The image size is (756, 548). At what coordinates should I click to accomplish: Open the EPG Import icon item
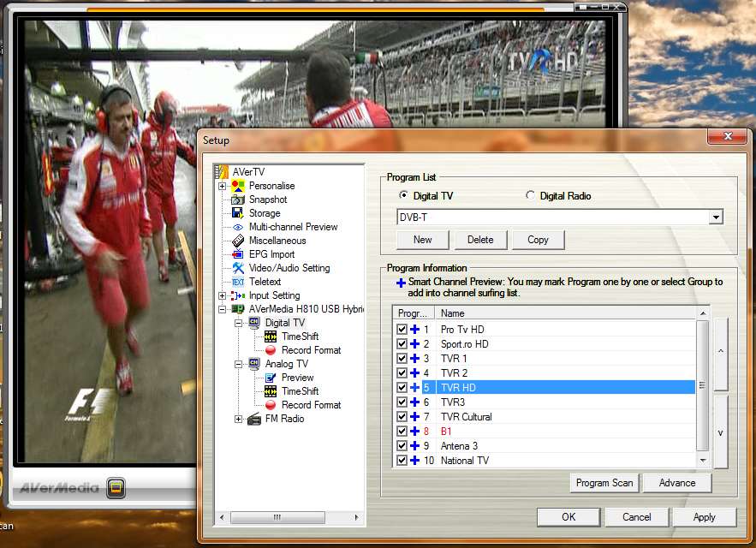click(x=238, y=254)
